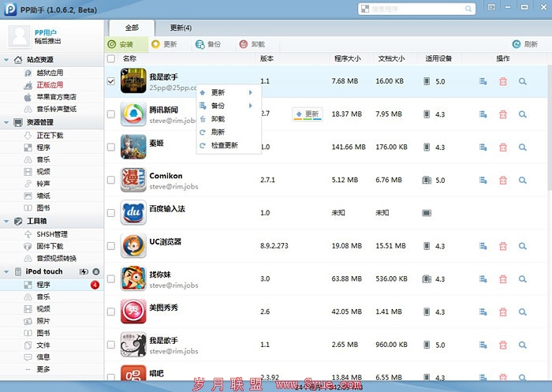The width and height of the screenshot is (552, 392).
Task: Click the PP user avatar
Action: 20,36
